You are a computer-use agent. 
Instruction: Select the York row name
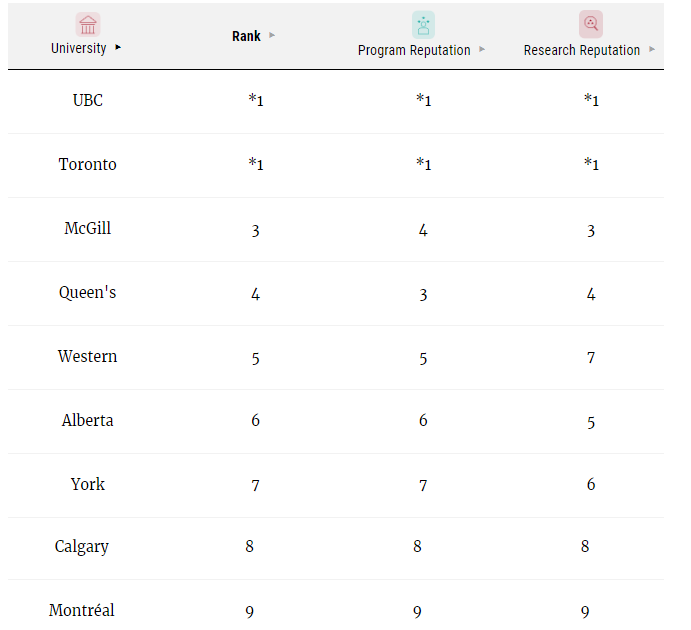click(88, 484)
